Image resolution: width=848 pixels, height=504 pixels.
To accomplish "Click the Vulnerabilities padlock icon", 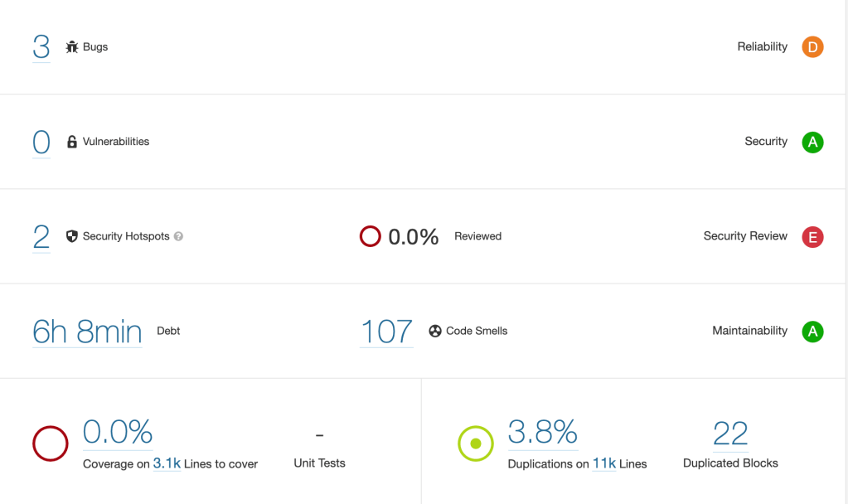I will pos(72,142).
